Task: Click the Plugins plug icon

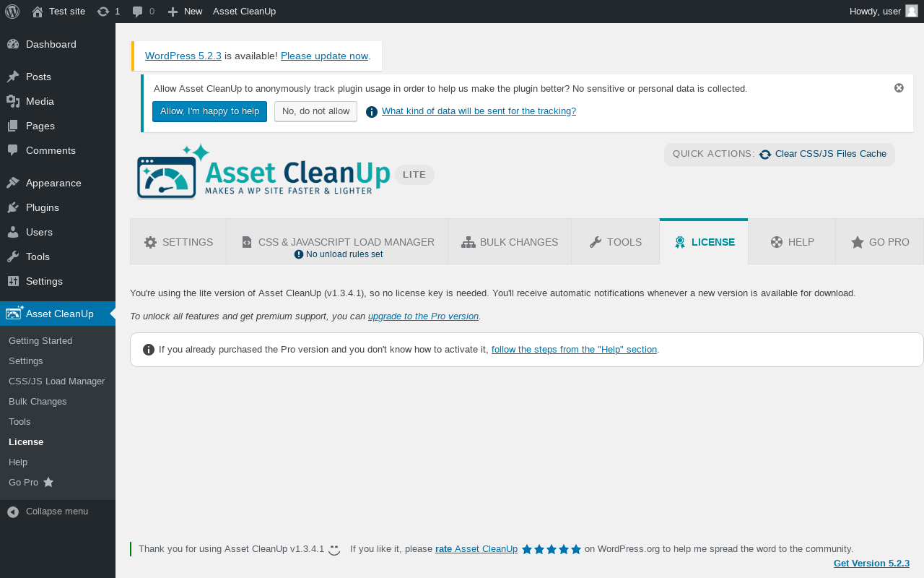Action: [x=13, y=207]
